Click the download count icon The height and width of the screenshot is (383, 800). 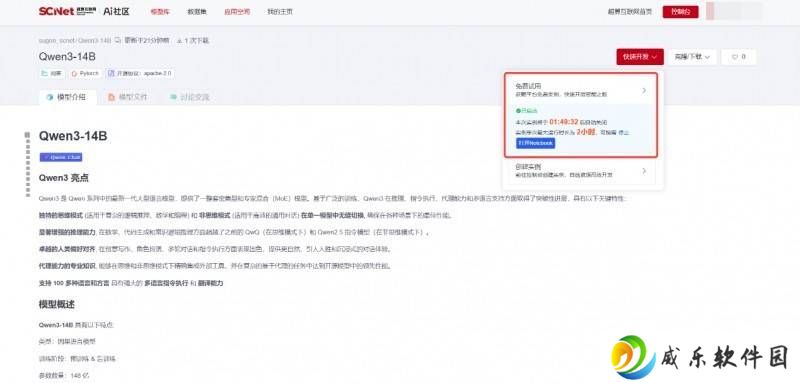coord(180,40)
